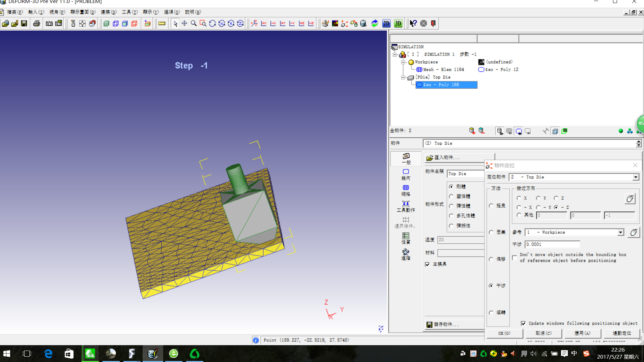Open the 工具動作 tool movement panel
644x362 pixels.
pos(406,206)
